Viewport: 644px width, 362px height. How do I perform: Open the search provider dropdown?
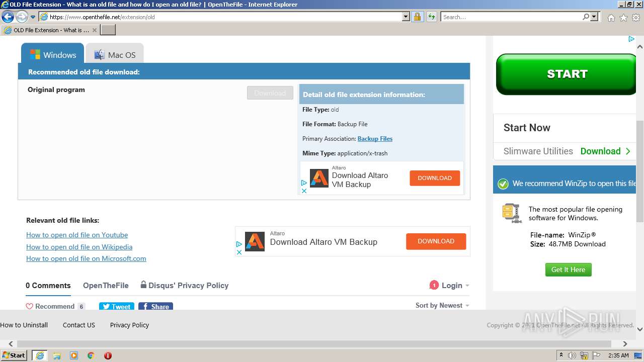[x=595, y=17]
